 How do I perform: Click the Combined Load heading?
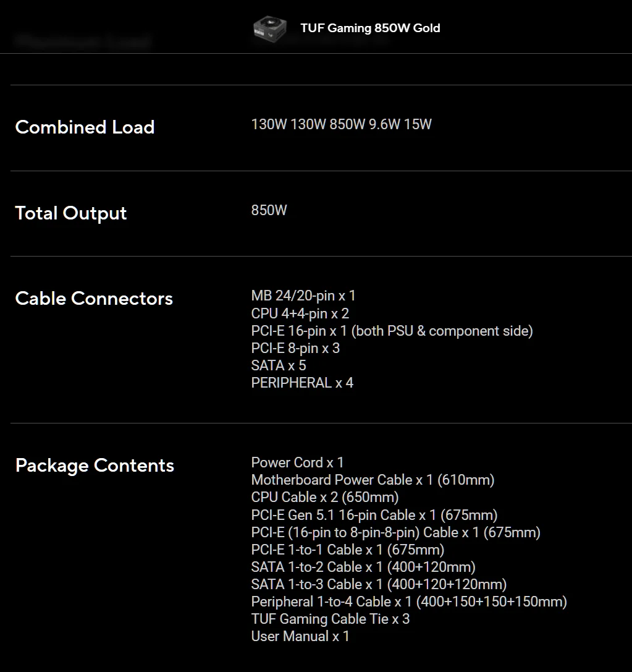tap(85, 127)
